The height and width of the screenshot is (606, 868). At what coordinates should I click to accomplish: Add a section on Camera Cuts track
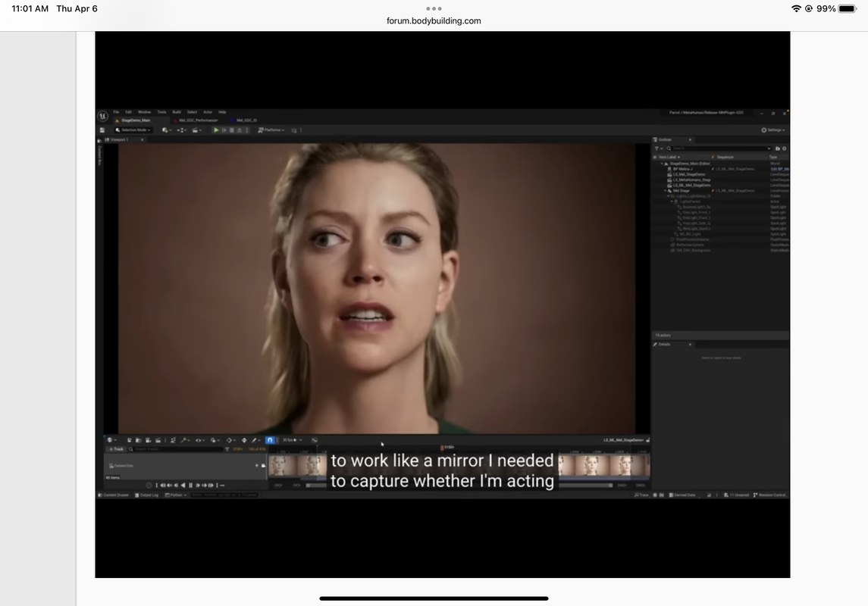tap(257, 466)
